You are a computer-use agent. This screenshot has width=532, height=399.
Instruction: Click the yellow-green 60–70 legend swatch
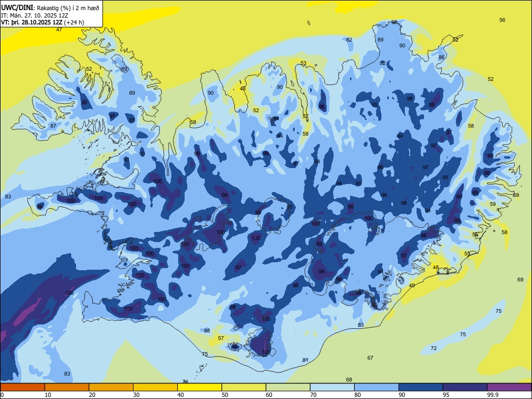(x=288, y=387)
